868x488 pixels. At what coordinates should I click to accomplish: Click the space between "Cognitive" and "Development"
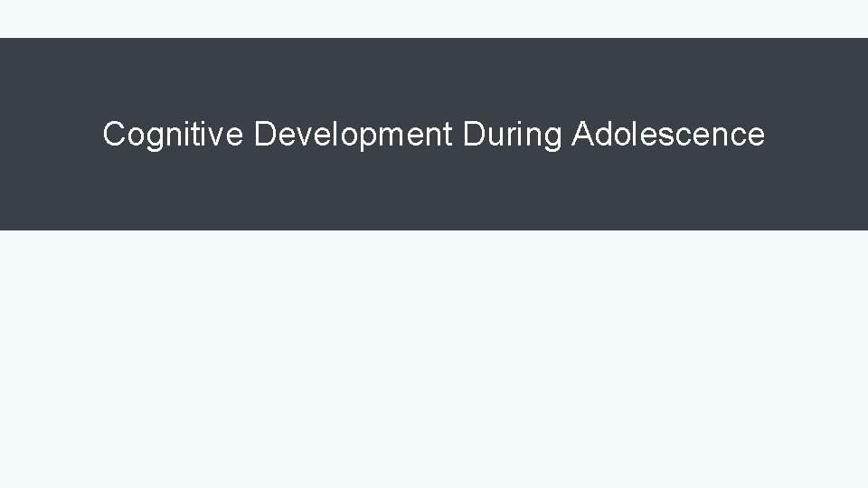click(249, 136)
